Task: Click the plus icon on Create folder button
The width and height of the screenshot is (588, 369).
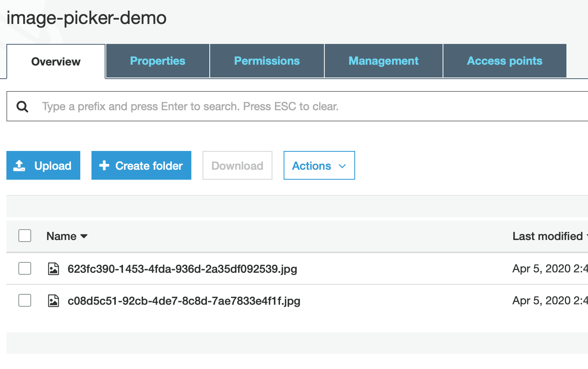Action: point(104,165)
